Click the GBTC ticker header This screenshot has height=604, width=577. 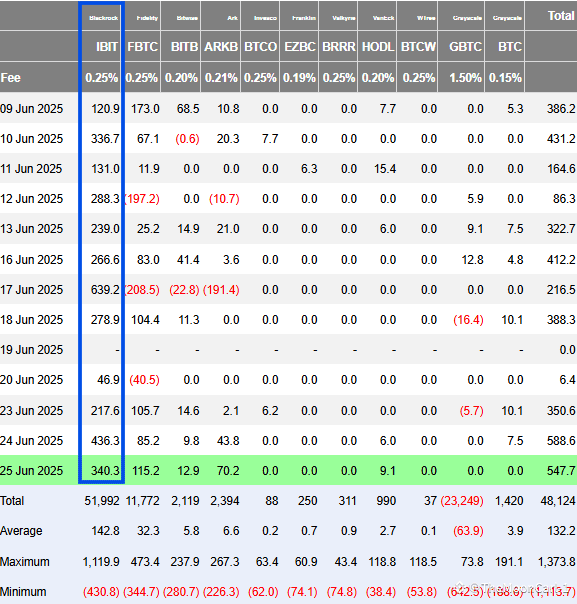(465, 47)
